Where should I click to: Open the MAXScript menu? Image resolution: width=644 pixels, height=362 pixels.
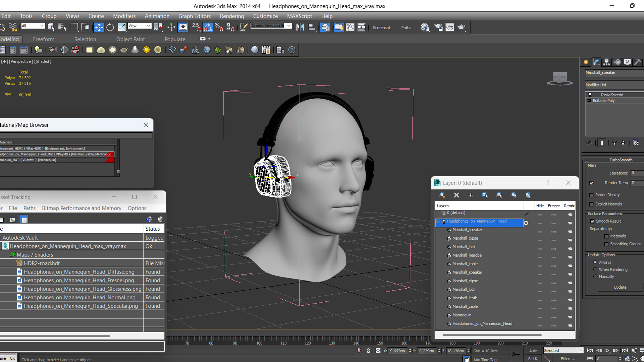click(300, 16)
